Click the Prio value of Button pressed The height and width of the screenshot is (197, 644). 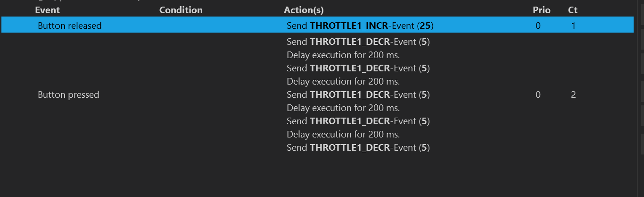tap(538, 94)
